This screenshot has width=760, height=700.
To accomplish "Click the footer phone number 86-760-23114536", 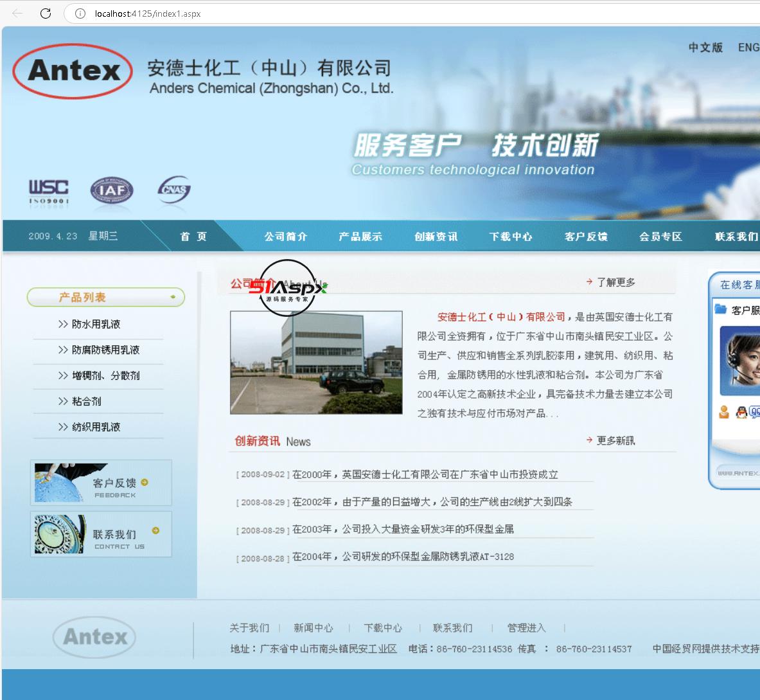I will coord(474,649).
